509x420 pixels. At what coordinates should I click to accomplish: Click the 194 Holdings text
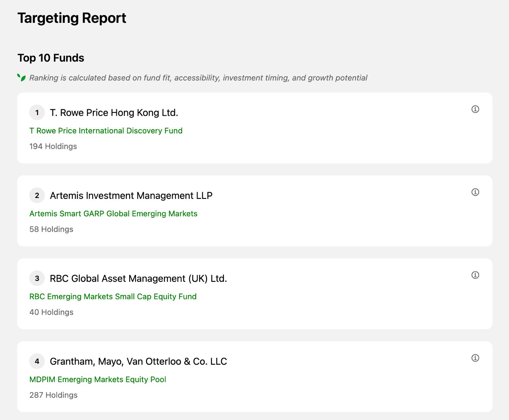coord(53,146)
